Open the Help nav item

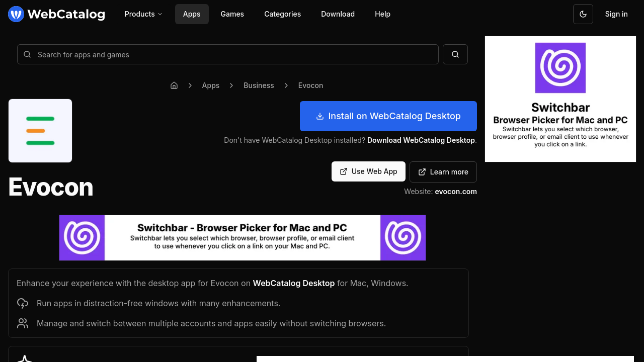pos(382,14)
